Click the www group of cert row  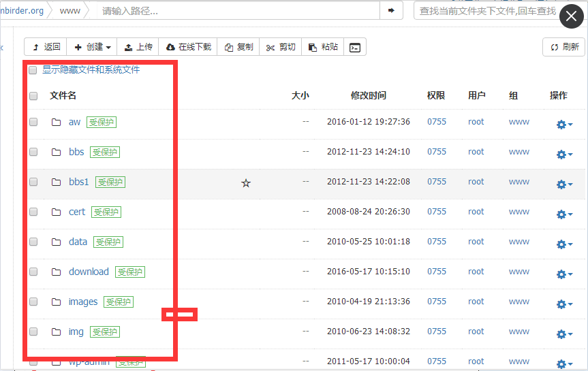point(519,212)
